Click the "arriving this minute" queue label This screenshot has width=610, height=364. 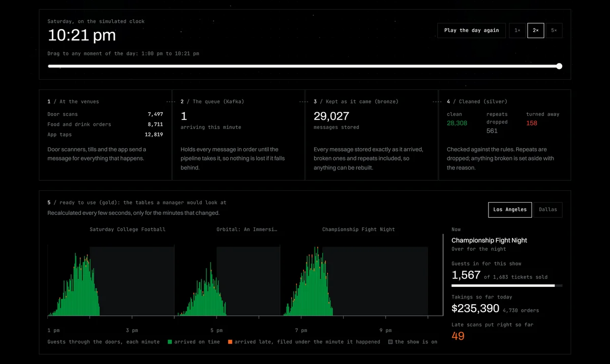[x=210, y=127]
